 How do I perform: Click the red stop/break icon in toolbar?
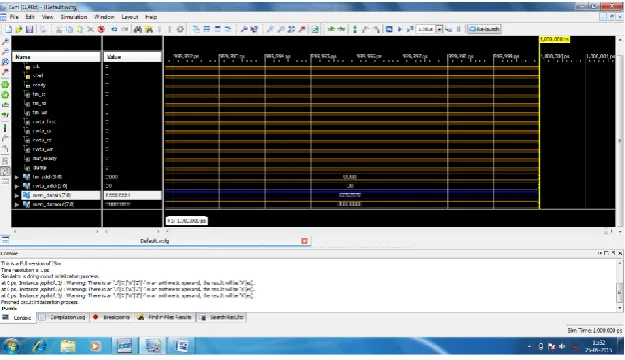[101, 29]
